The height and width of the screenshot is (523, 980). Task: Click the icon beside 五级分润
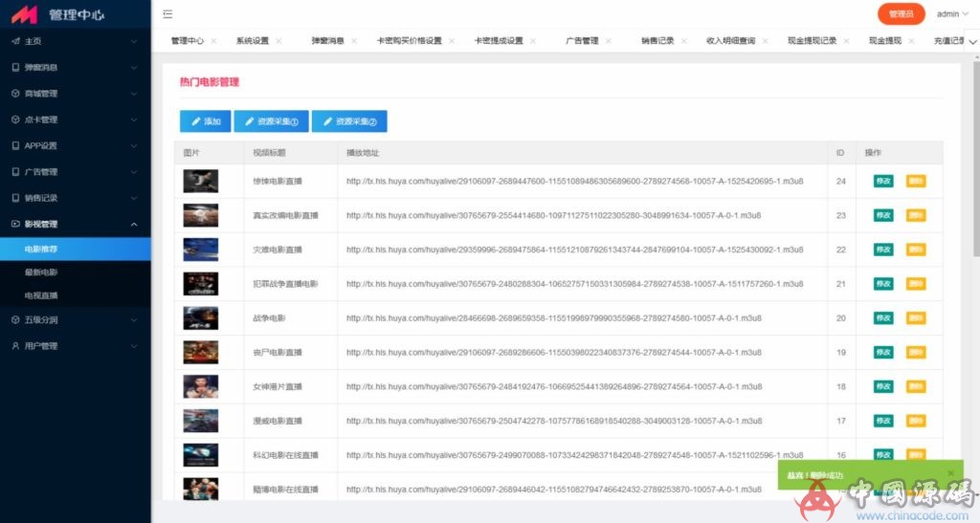point(15,319)
